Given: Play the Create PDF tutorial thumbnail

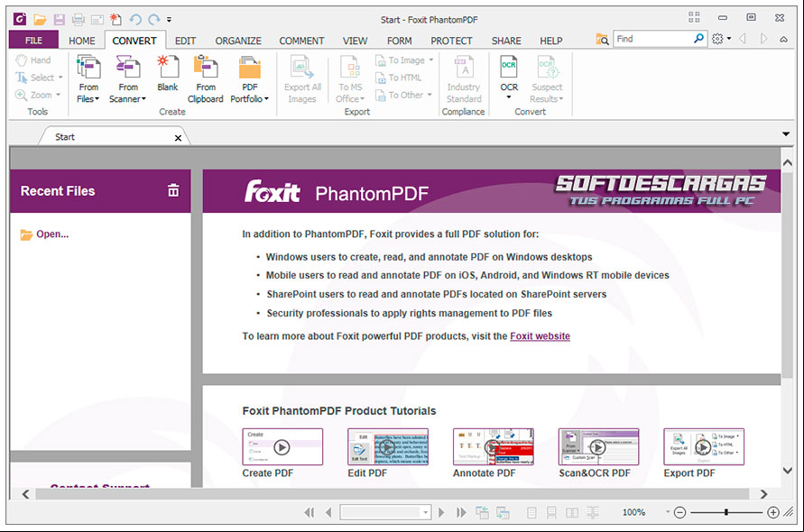Looking at the screenshot, I should coord(282,447).
